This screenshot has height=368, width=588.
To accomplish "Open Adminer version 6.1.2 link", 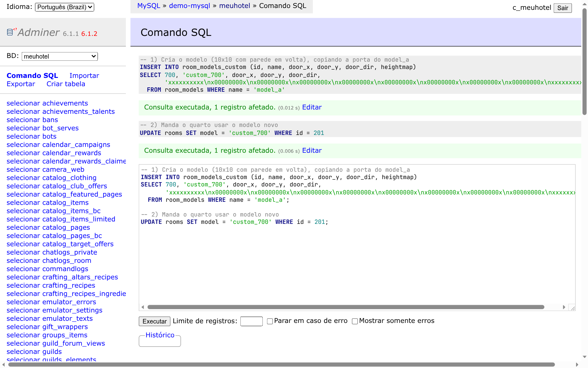I will point(89,34).
